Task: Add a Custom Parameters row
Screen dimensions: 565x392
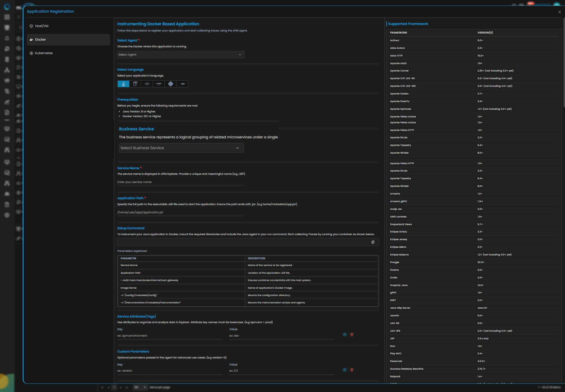Action: coord(345,370)
